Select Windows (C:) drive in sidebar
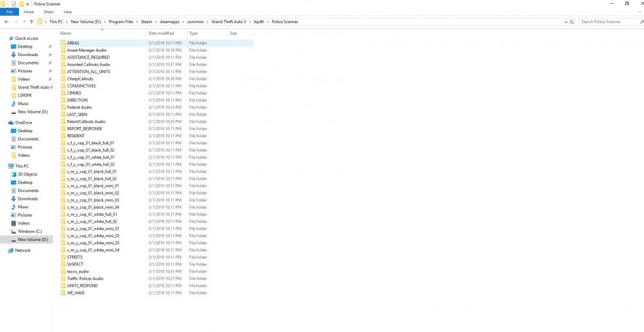644x332 pixels. pos(30,231)
